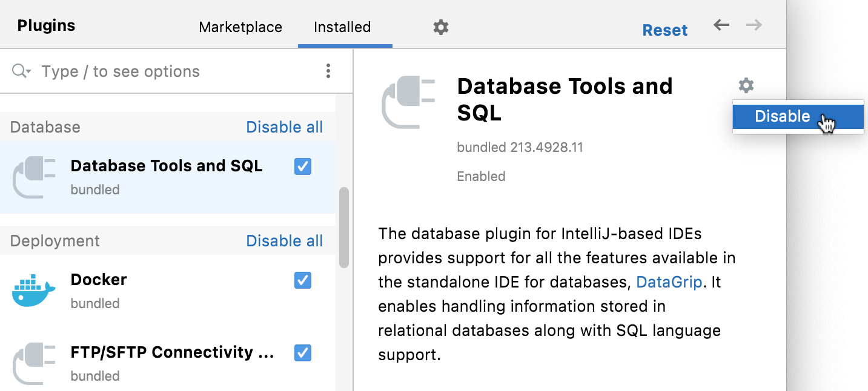Viewport: 868px width, 391px height.
Task: Open the plugin settings gear in detail pane
Action: (x=745, y=85)
